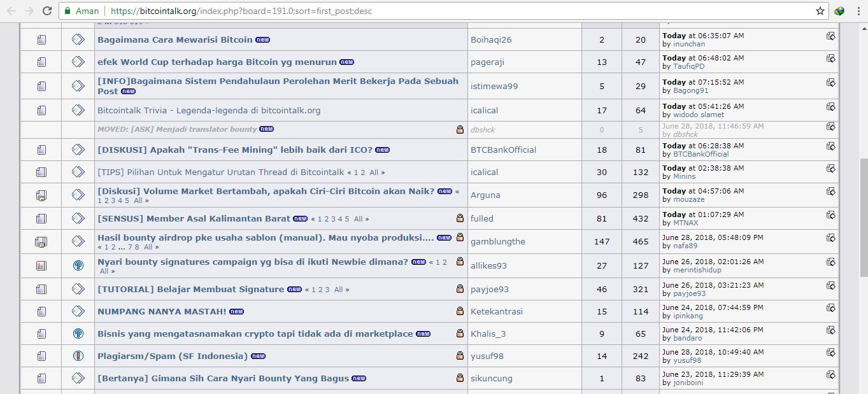
Task: Open the Chrome three-dot menu
Action: [x=858, y=11]
